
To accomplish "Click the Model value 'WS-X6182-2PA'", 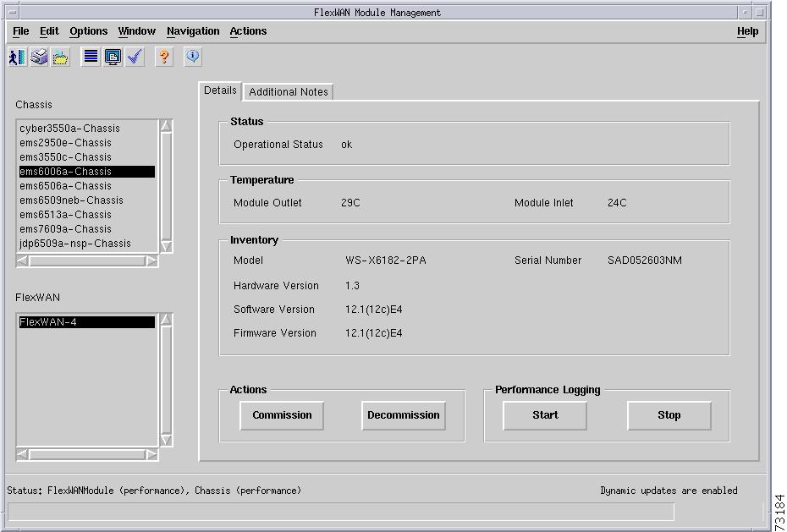I will [x=386, y=261].
